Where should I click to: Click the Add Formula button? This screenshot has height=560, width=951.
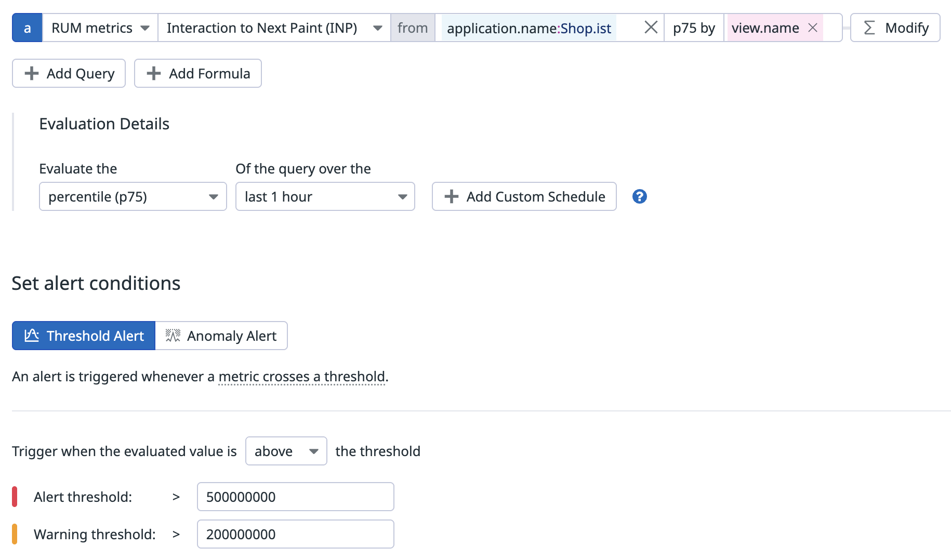(x=198, y=74)
